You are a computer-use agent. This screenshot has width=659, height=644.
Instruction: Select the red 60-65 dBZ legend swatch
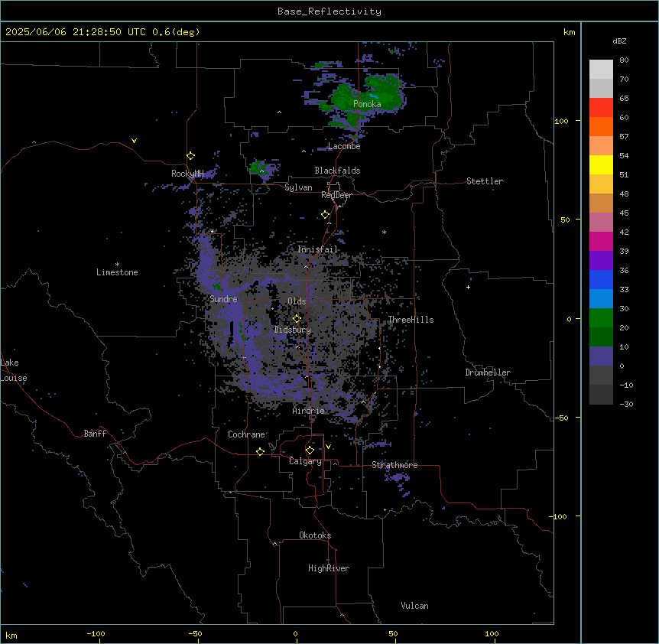tap(601, 107)
